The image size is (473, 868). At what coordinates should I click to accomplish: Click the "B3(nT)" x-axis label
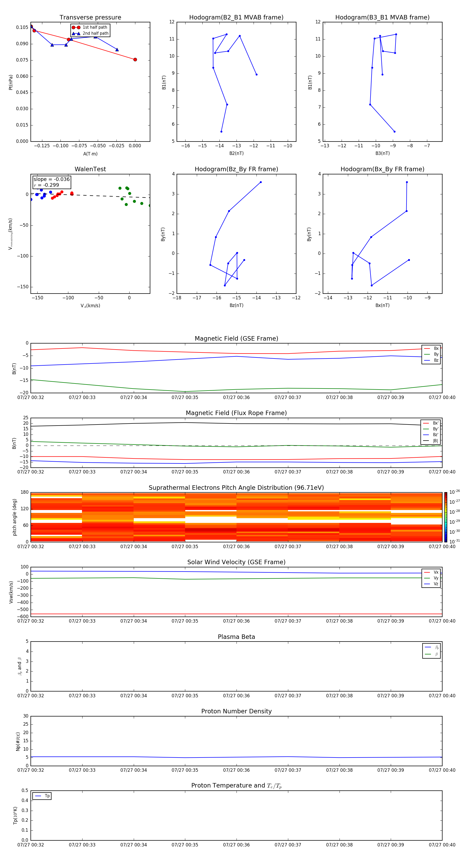382,153
